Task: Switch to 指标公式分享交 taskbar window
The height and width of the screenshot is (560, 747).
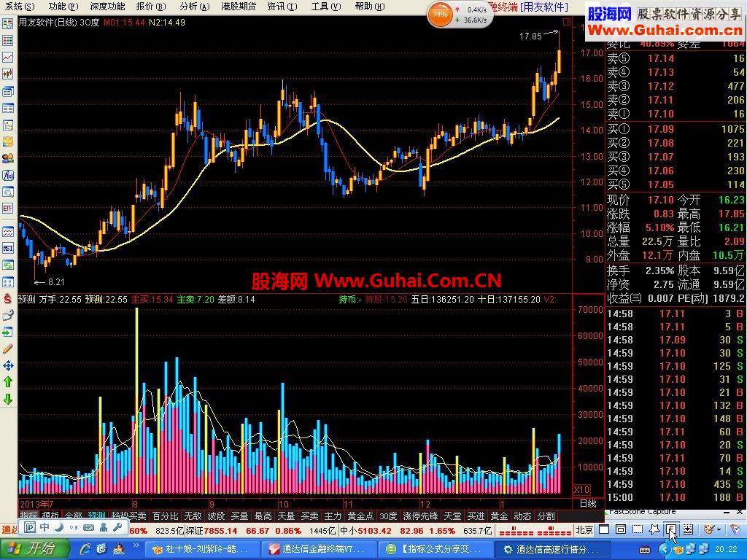Action: click(436, 548)
